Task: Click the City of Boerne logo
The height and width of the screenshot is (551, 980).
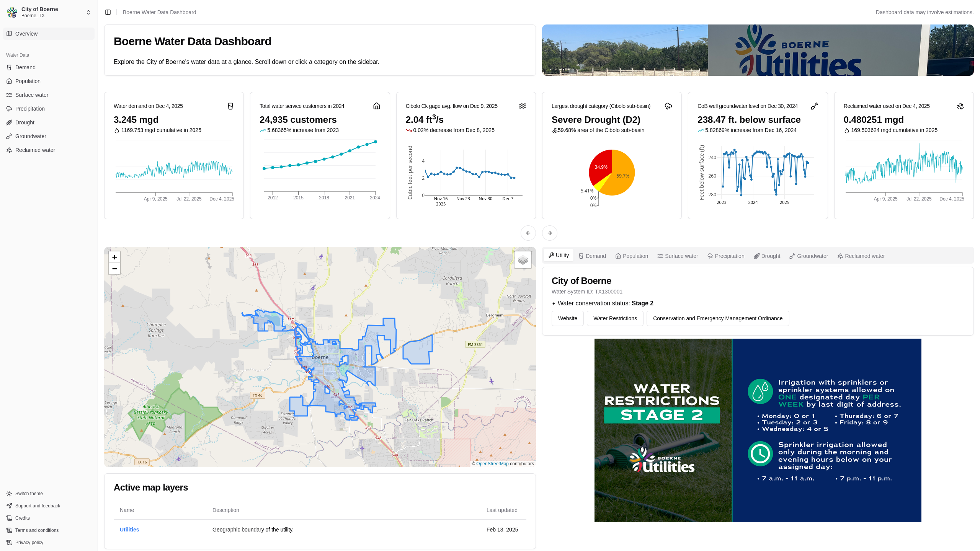Action: coord(12,12)
